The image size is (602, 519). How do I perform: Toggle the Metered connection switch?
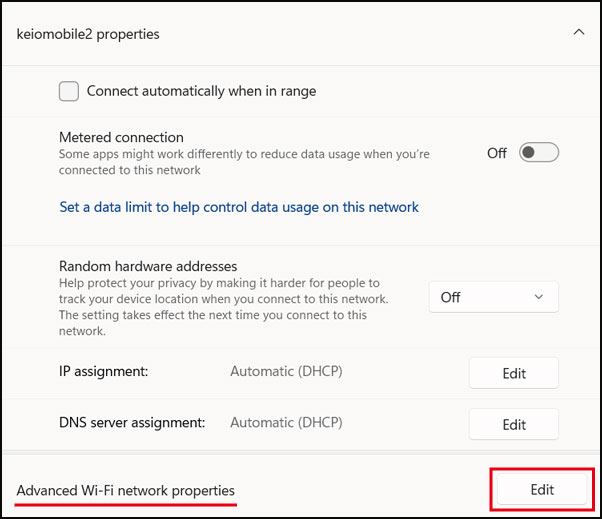tap(539, 153)
